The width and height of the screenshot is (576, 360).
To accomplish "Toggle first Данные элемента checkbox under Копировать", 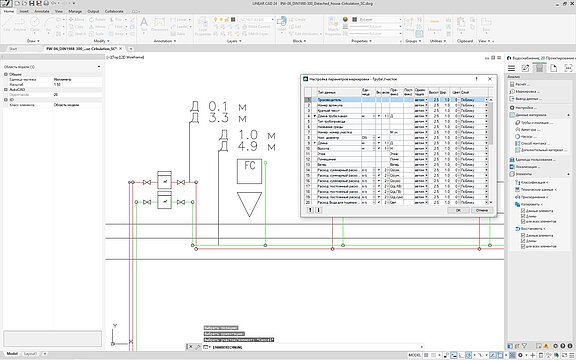I will [x=523, y=211].
